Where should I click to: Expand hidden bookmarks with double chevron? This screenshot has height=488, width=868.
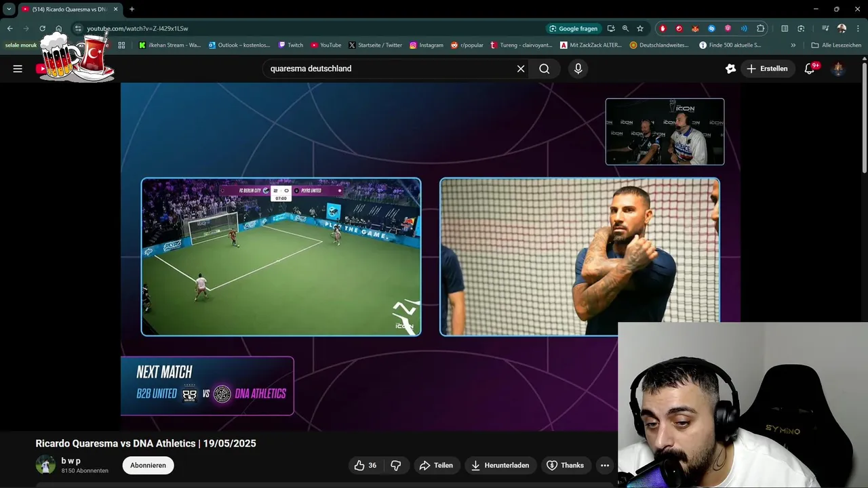[793, 45]
